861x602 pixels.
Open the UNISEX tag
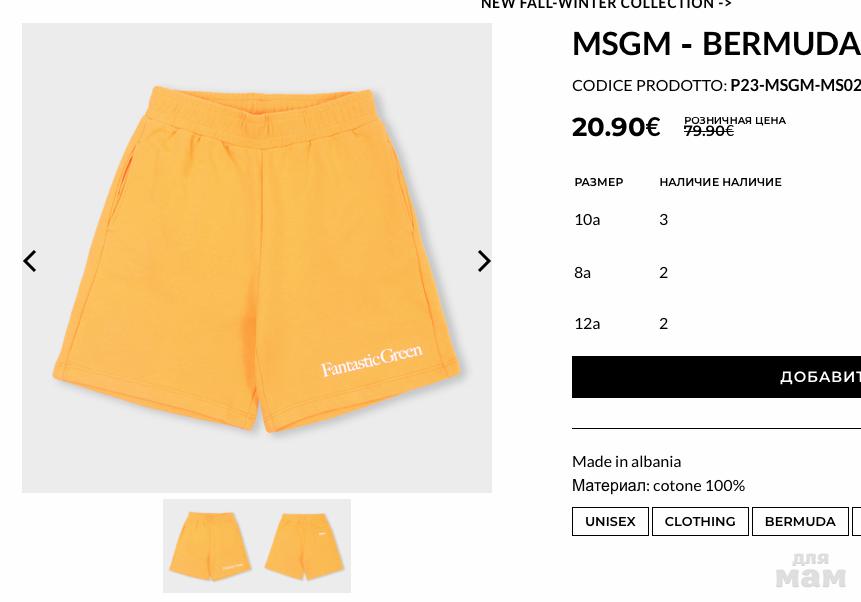coord(610,521)
